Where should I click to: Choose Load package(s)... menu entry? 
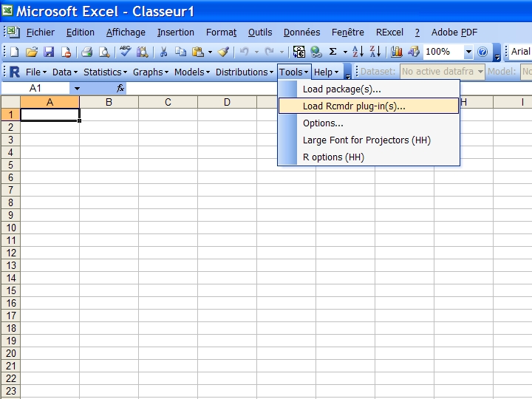pos(369,89)
